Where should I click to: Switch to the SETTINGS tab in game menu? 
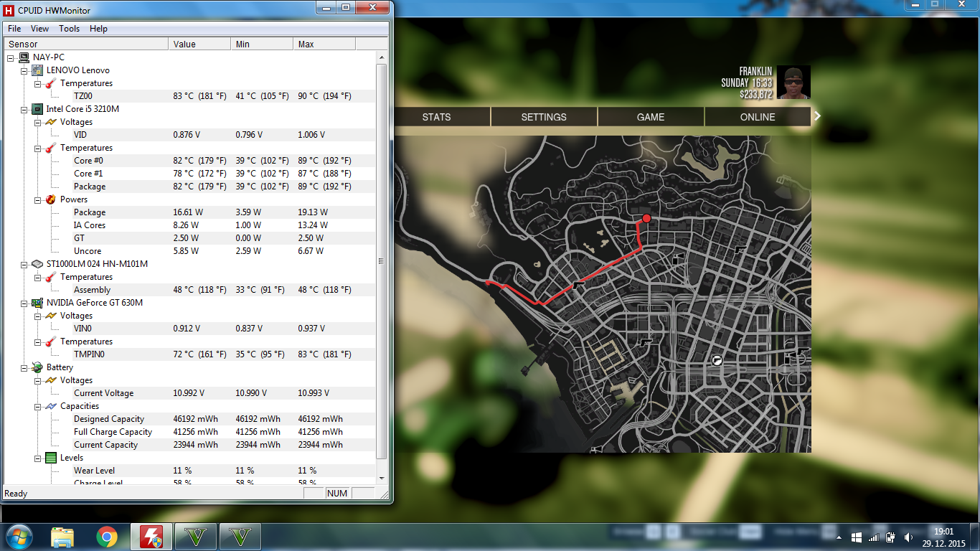[544, 117]
